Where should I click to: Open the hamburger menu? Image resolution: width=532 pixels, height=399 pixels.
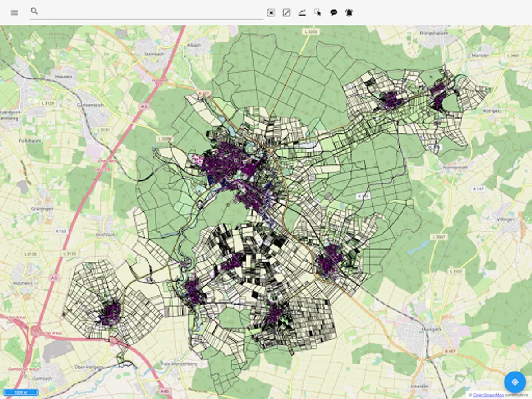(x=14, y=12)
